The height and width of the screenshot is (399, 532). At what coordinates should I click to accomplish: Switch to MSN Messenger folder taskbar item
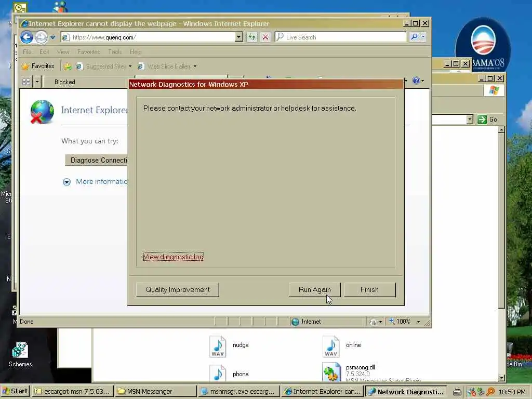[x=155, y=392]
